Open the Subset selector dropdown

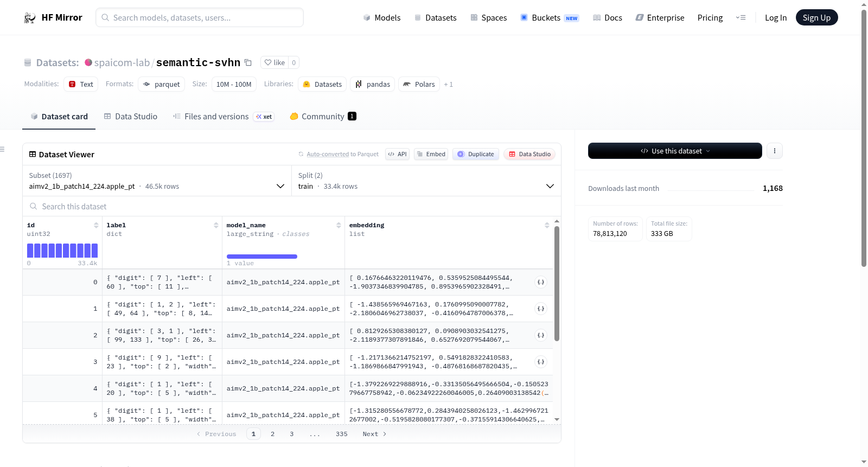[x=157, y=181]
